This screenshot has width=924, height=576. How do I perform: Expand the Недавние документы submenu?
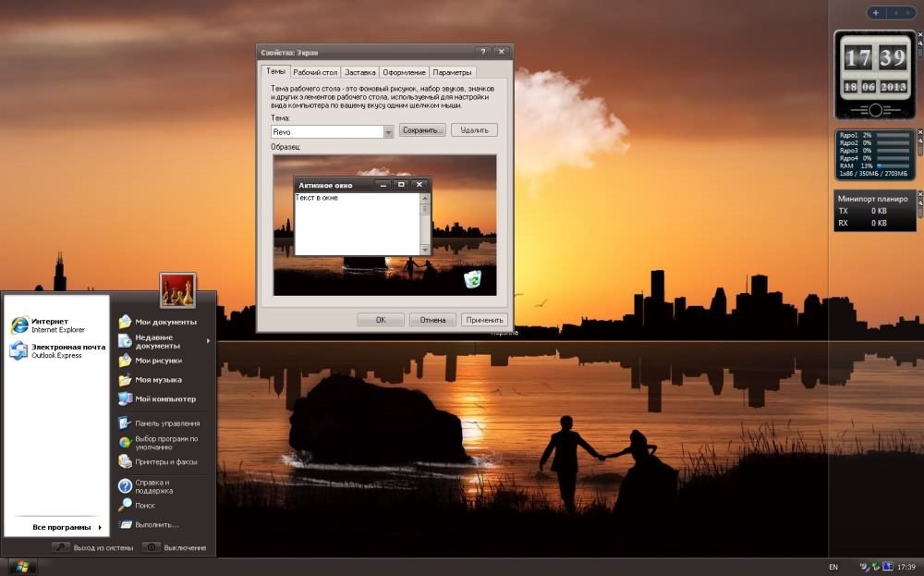(x=163, y=341)
